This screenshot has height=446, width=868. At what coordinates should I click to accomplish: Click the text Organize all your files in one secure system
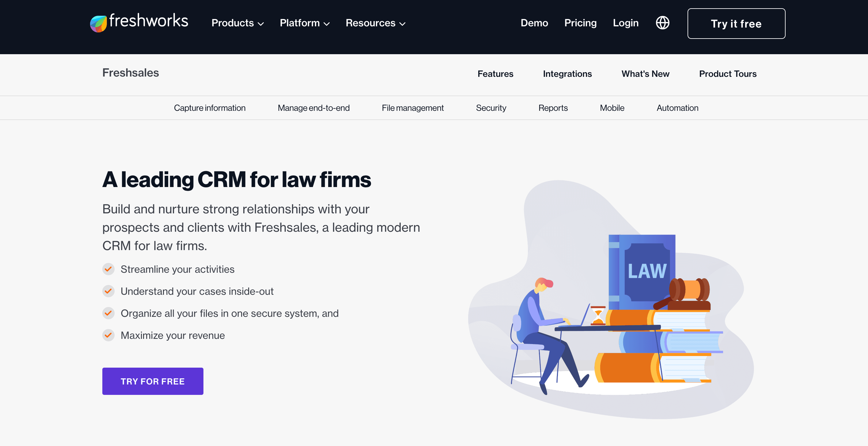click(220, 313)
